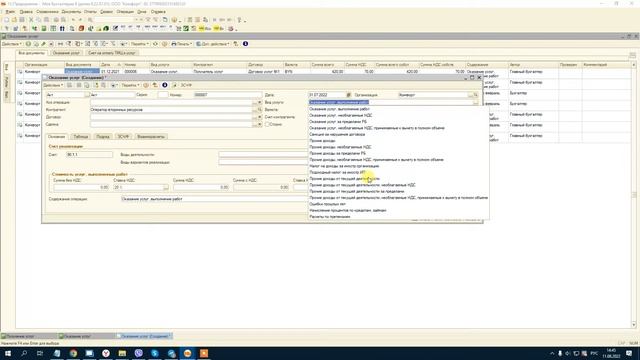This screenshot has height=360, width=640.
Task: Open the Документы menu
Action: click(x=71, y=12)
